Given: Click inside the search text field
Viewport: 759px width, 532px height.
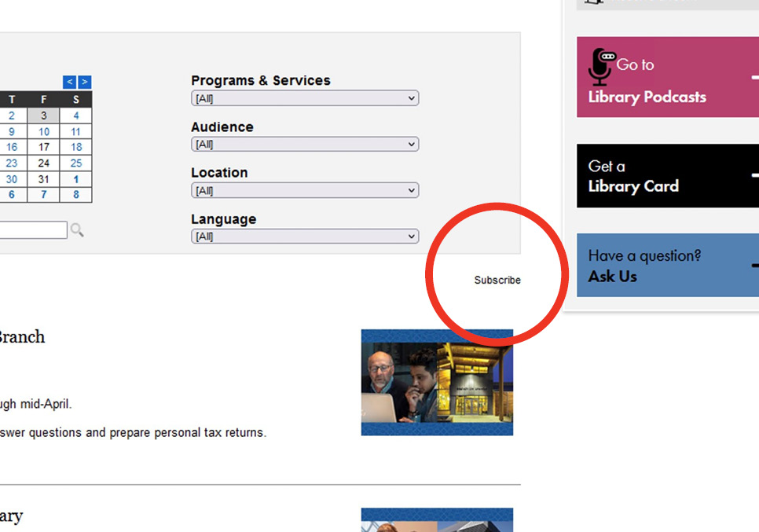Looking at the screenshot, I should coord(33,229).
